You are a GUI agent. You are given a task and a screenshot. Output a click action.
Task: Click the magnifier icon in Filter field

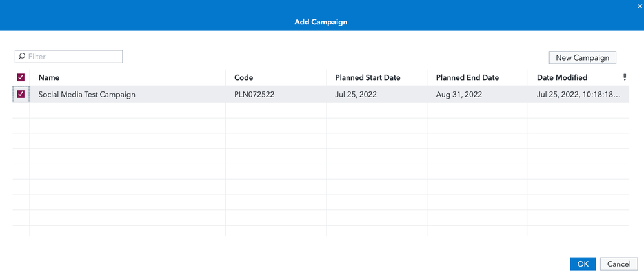tap(22, 56)
